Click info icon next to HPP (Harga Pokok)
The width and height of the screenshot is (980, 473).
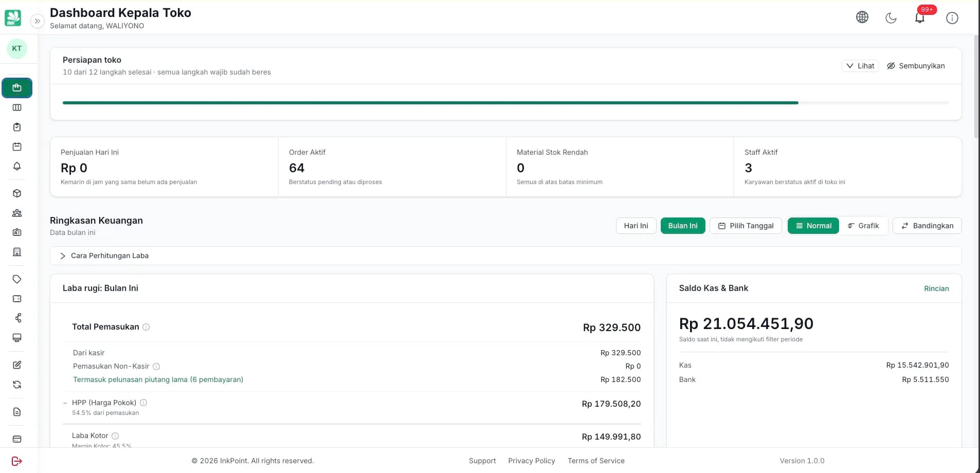pos(143,403)
